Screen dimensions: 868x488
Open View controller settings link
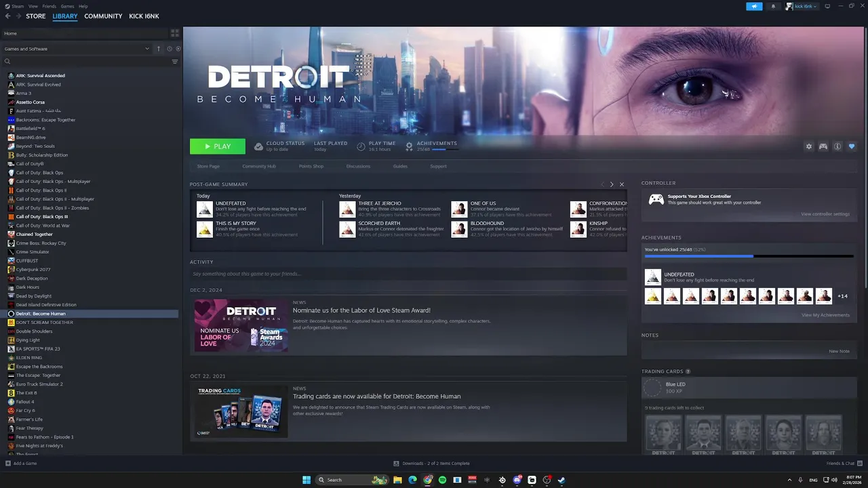pos(825,214)
